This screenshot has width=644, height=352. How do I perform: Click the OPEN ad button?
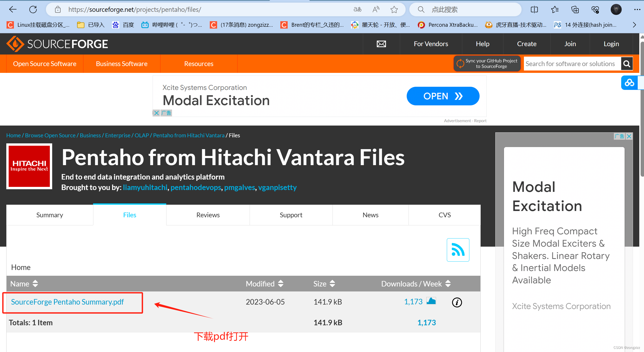[443, 96]
